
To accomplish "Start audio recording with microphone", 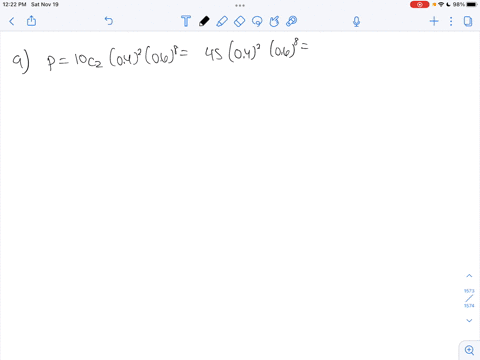I will tap(356, 22).
